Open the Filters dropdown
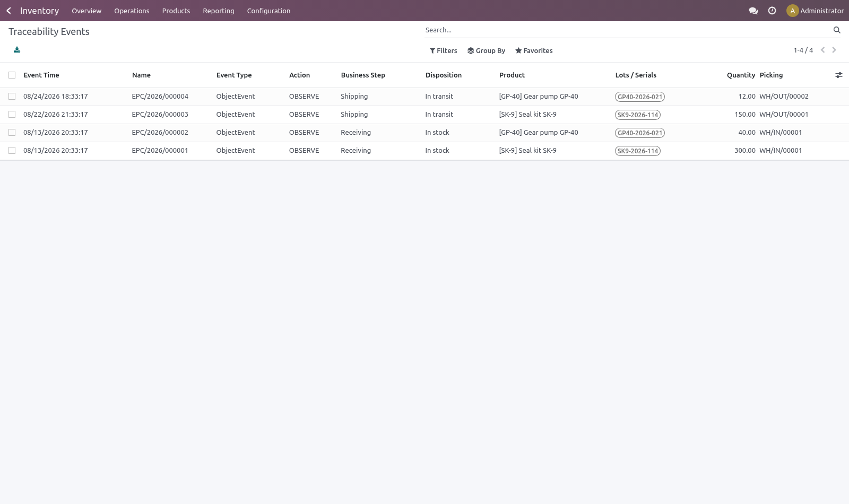This screenshot has height=504, width=849. [x=443, y=51]
